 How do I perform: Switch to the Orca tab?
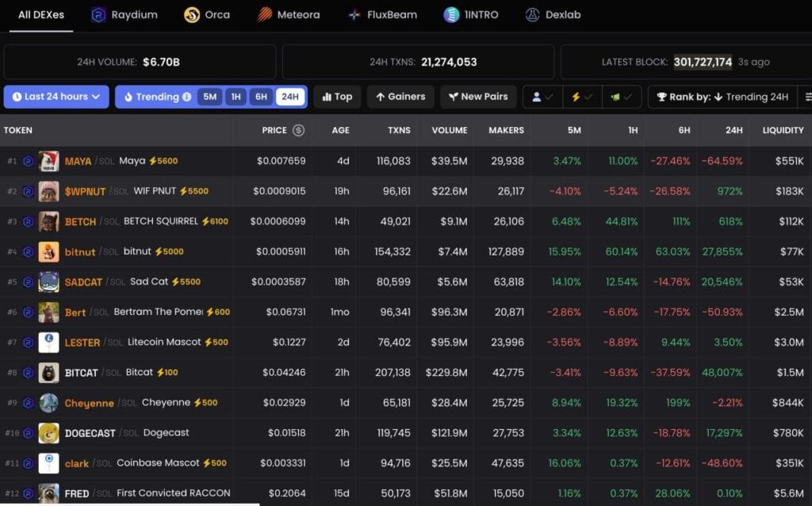207,15
